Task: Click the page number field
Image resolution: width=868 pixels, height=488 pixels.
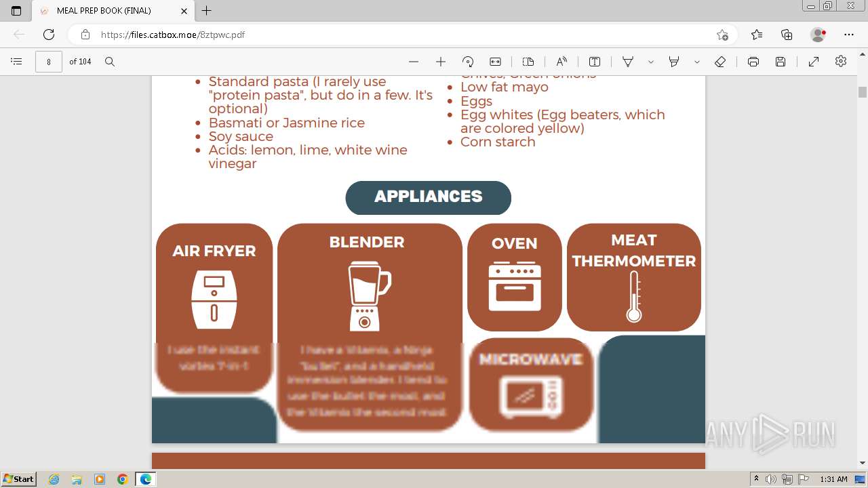Action: [49, 62]
